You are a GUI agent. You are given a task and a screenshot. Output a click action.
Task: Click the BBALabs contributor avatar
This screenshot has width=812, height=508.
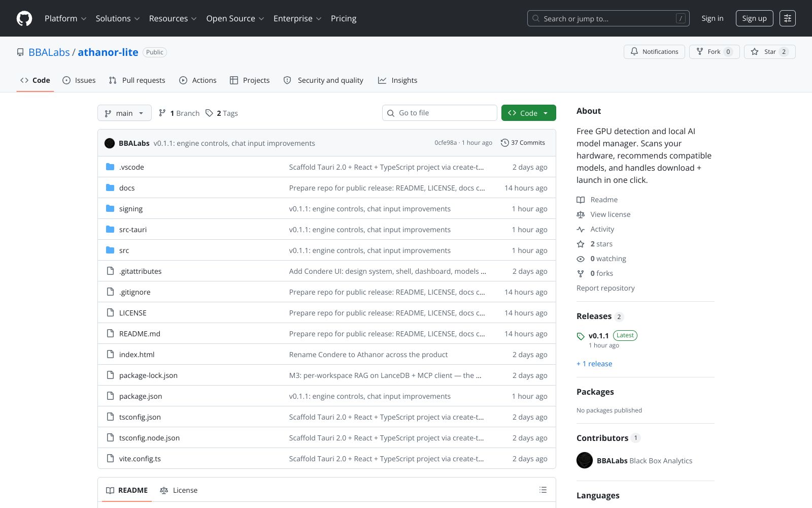(x=585, y=460)
